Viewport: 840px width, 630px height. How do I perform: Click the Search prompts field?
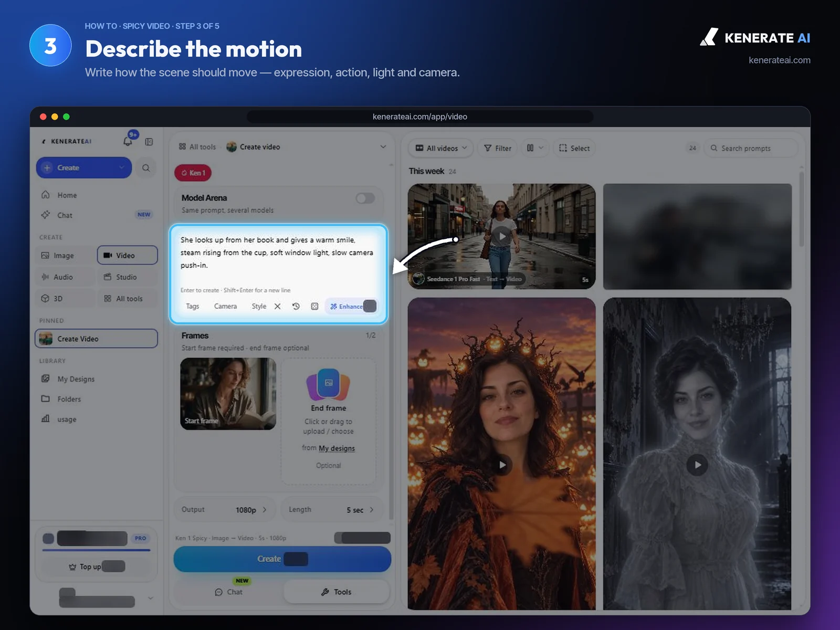click(751, 148)
